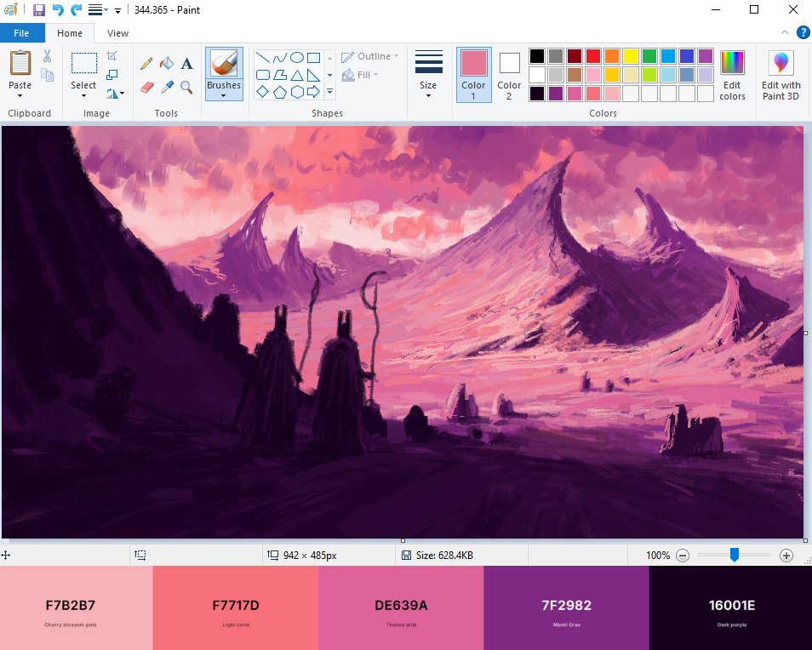This screenshot has height=650, width=812.
Task: Choose the Fill with color bucket tool
Action: pyautogui.click(x=167, y=63)
